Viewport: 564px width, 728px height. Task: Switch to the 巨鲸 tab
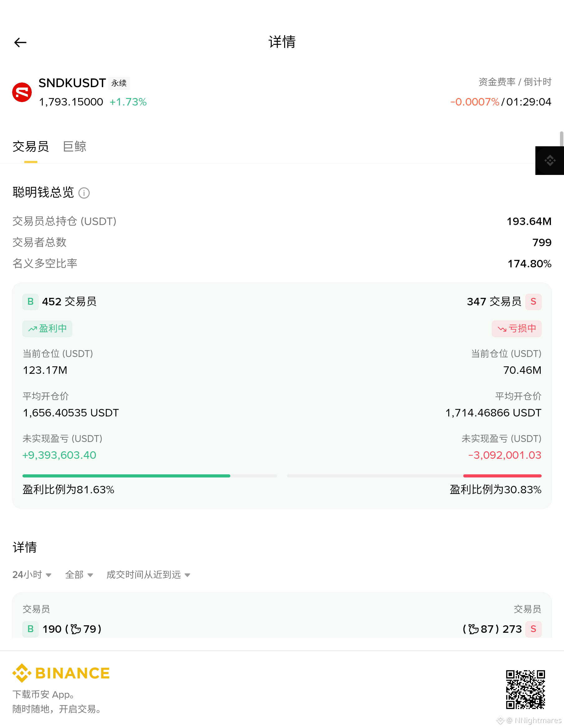(x=75, y=147)
